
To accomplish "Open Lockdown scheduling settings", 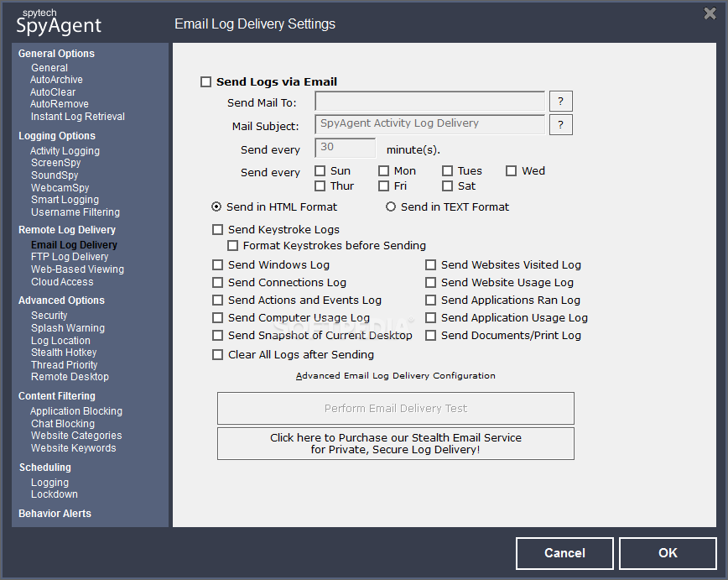I will 55,494.
